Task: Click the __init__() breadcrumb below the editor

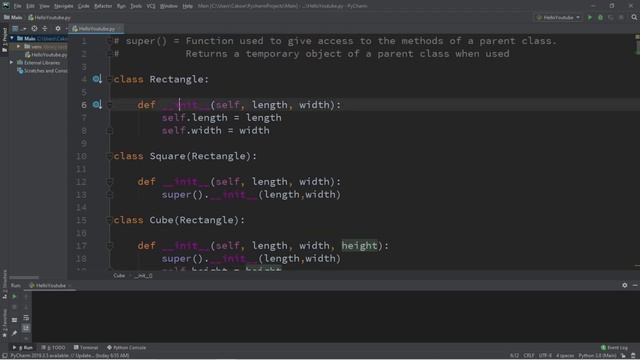Action: pyautogui.click(x=143, y=276)
